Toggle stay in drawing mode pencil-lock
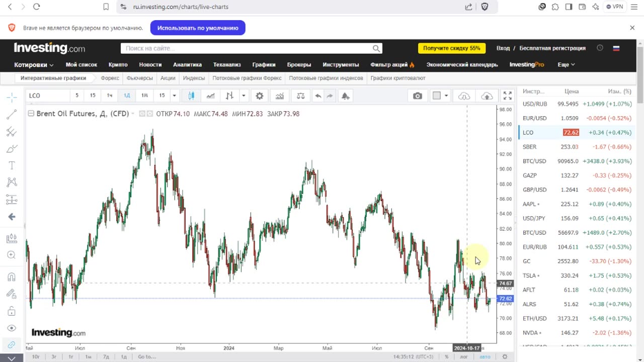Viewport: 644px width, 362px height. click(x=12, y=294)
